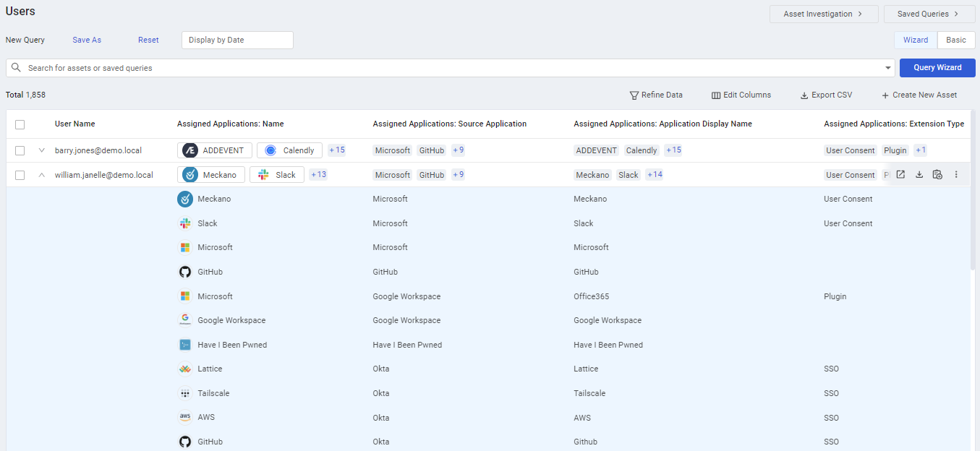Open Asset Investigation
Screen dimensions: 980x451
click(x=824, y=14)
